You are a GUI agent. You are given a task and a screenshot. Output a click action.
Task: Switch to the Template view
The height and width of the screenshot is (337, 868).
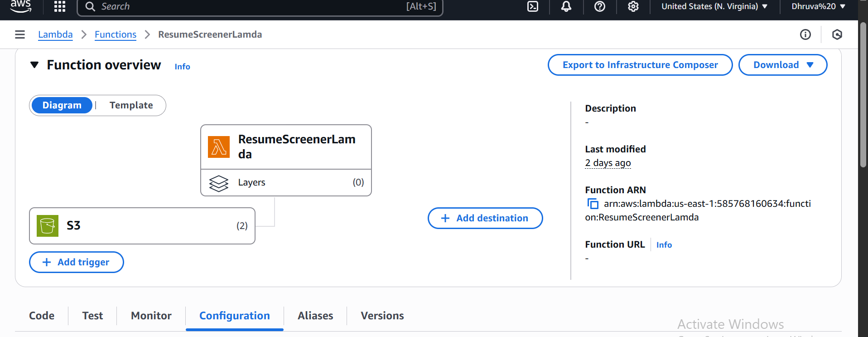pos(131,105)
